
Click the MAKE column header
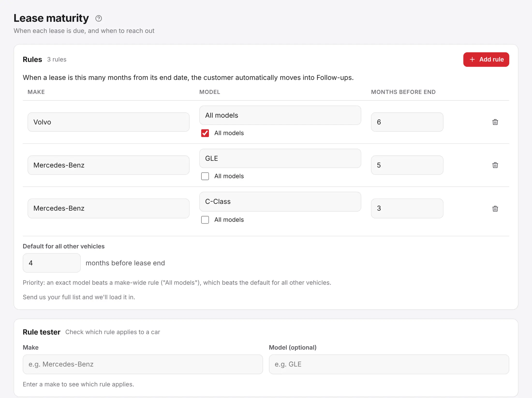click(36, 92)
